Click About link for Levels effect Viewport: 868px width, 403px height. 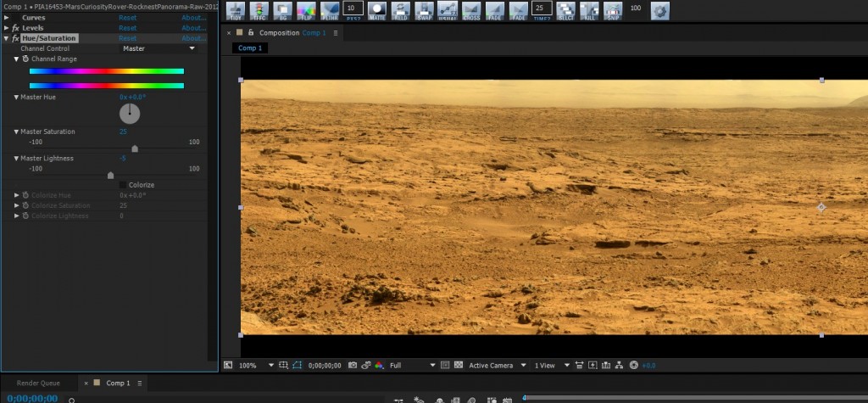[x=193, y=28]
